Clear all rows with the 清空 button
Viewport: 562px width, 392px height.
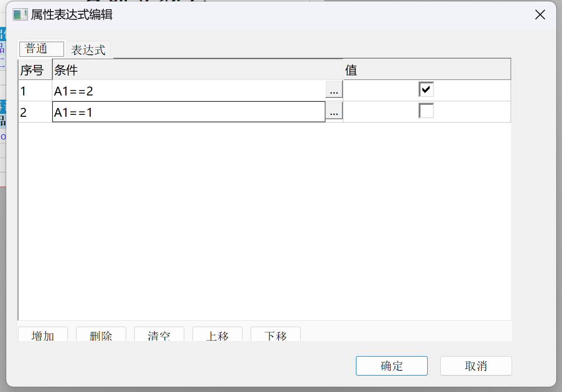pyautogui.click(x=159, y=335)
